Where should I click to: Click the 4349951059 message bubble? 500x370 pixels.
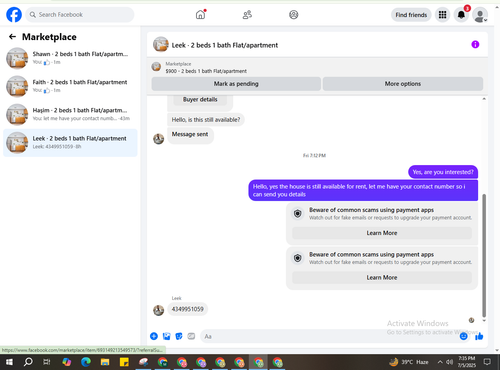[187, 309]
